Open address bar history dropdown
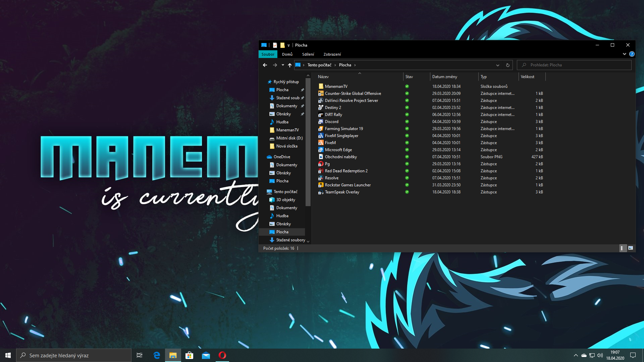This screenshot has width=644, height=362. tap(498, 65)
